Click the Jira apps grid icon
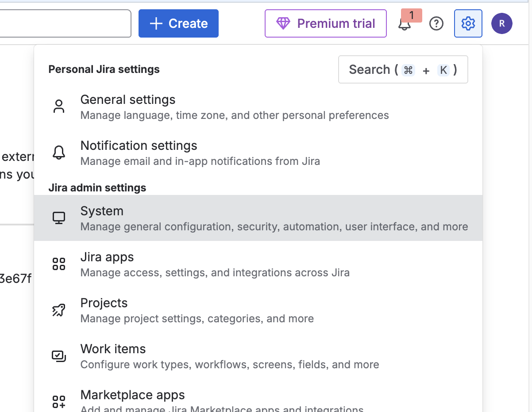 (59, 264)
